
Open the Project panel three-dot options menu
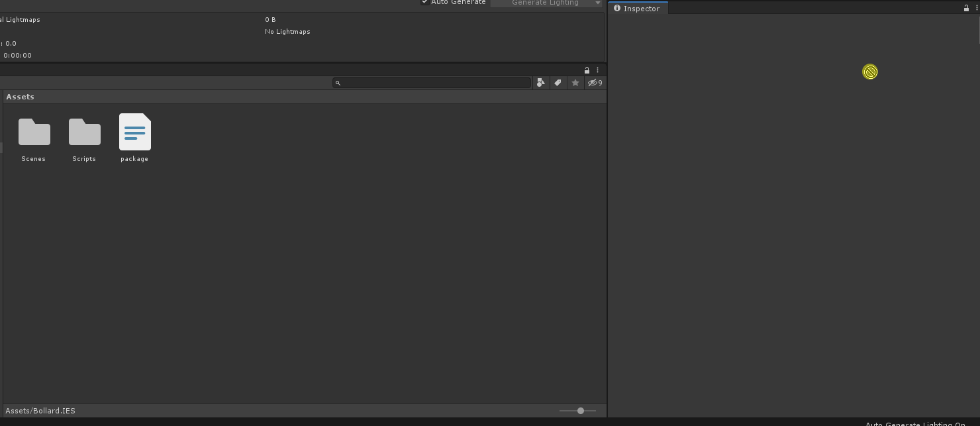point(597,70)
